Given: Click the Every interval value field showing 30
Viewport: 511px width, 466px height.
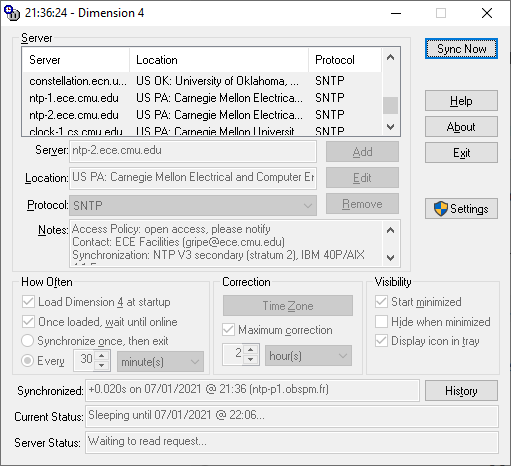Looking at the screenshot, I should pyautogui.click(x=85, y=361).
